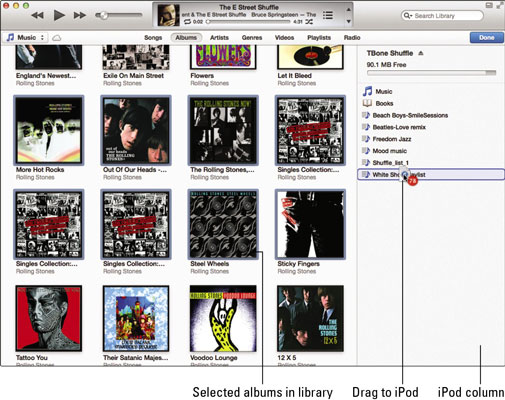Click the Search Library field
The width and height of the screenshot is (505, 400).
(442, 16)
